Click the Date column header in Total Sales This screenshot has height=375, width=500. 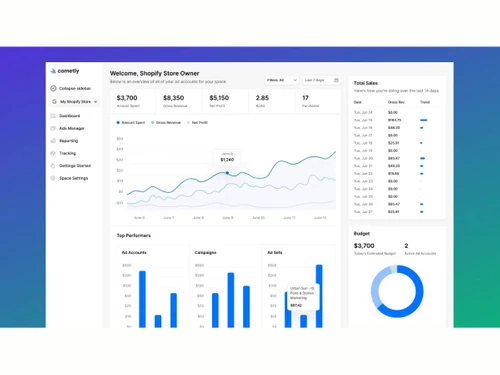(x=357, y=102)
